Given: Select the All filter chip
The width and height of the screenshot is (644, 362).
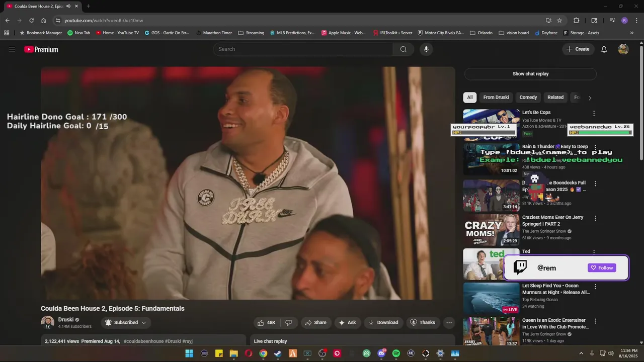Looking at the screenshot, I should 470,98.
